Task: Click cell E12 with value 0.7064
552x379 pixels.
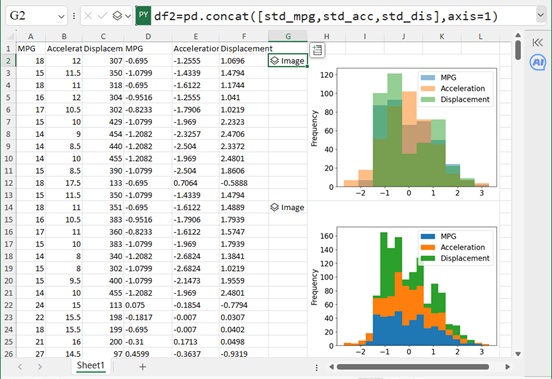Action: (196, 183)
